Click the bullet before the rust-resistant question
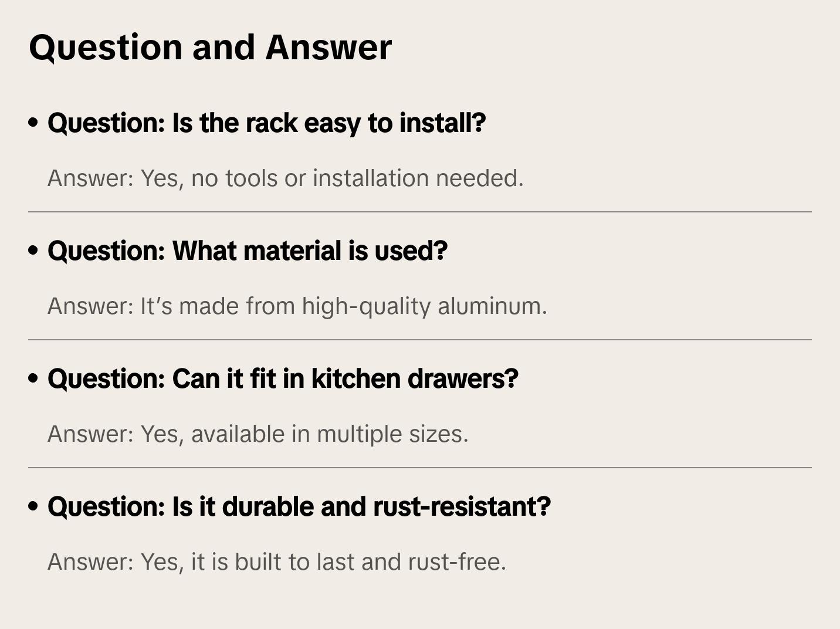 pyautogui.click(x=33, y=507)
